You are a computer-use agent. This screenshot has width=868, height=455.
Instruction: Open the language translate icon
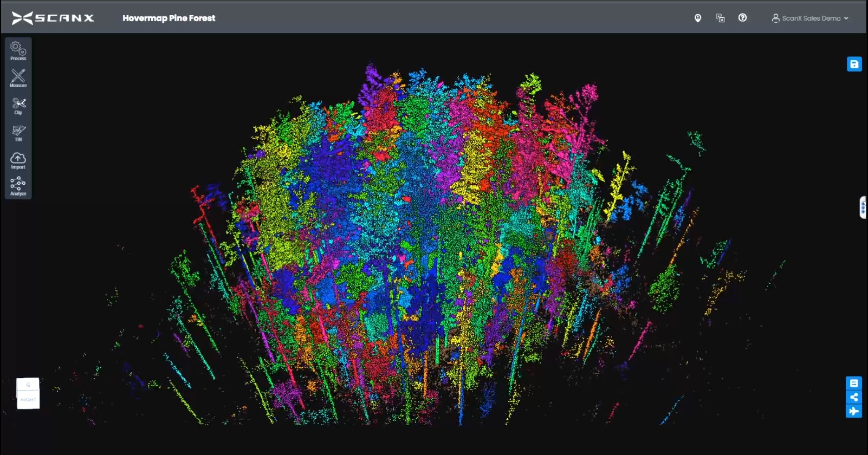click(720, 18)
